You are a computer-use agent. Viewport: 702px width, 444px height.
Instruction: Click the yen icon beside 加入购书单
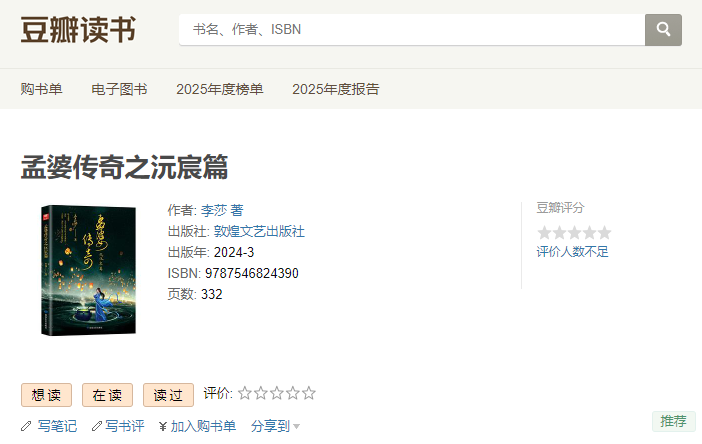[162, 426]
